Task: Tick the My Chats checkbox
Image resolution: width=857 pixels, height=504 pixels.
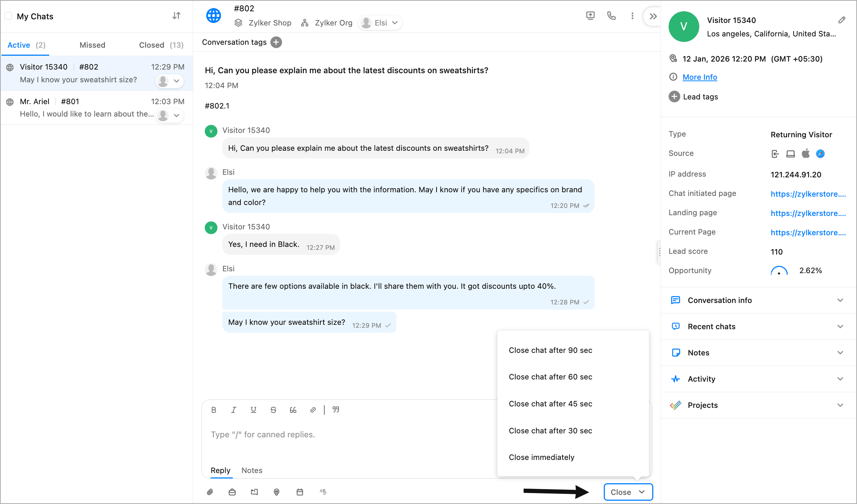Action: coord(8,16)
